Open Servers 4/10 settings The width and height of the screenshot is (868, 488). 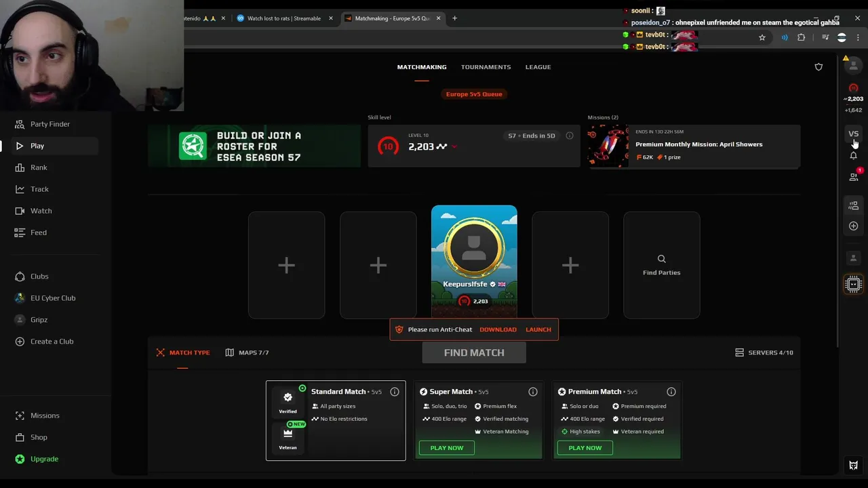click(764, 352)
